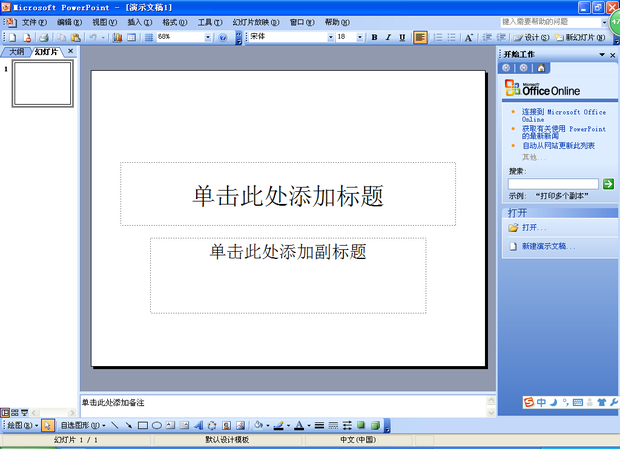Click the Font Color A swatch

tap(299, 426)
